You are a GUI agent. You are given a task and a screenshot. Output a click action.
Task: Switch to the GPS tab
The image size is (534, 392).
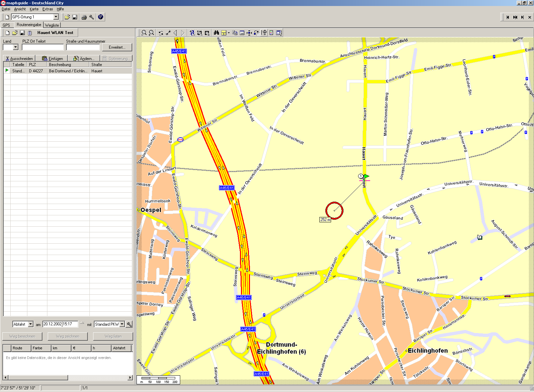coord(7,25)
